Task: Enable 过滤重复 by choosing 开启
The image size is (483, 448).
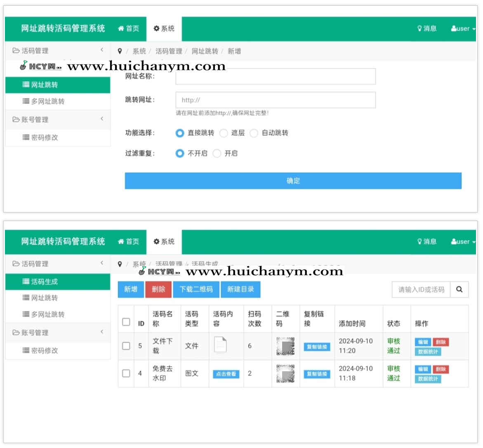Action: point(217,153)
